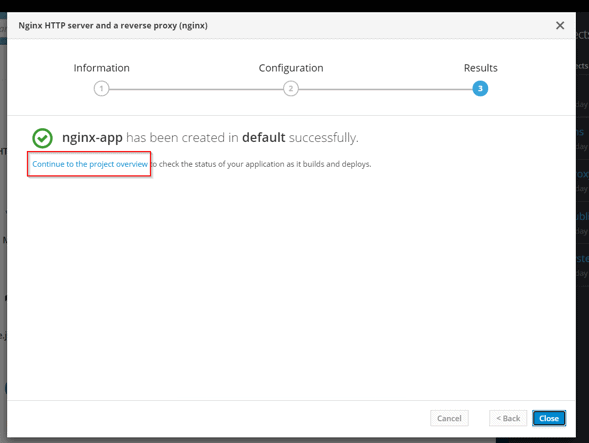
Task: Select step 3 Results circle
Action: (480, 89)
